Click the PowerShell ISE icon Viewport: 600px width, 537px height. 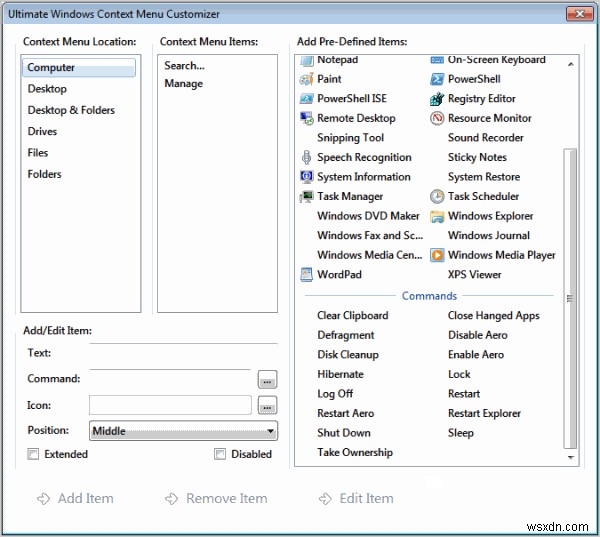307,99
